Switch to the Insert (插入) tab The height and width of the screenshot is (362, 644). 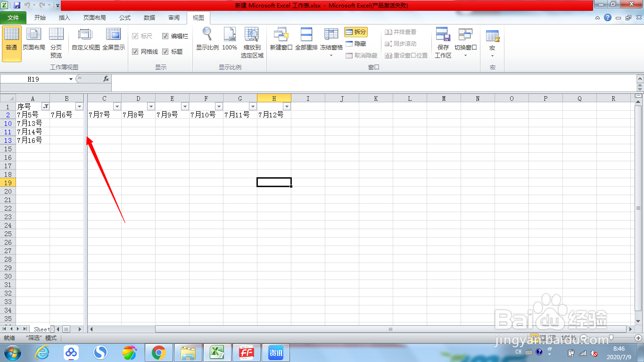point(65,18)
